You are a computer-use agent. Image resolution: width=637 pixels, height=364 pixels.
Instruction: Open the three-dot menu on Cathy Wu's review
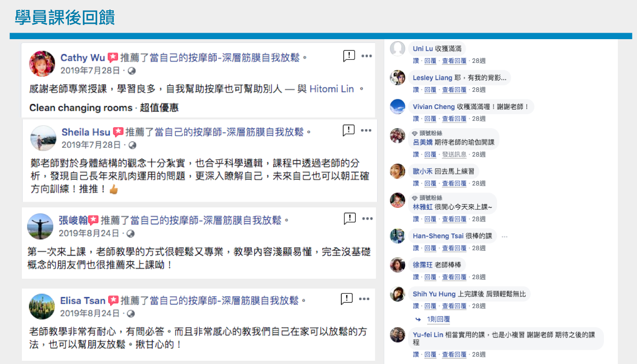click(x=367, y=56)
